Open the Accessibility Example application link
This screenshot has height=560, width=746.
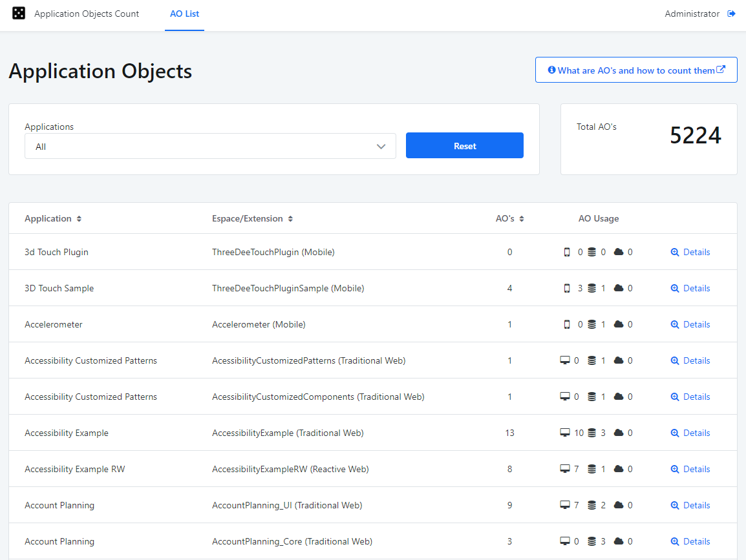[x=66, y=433]
